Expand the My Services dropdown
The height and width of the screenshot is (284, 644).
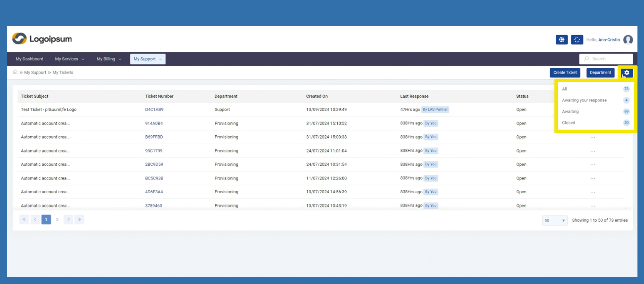(x=70, y=59)
